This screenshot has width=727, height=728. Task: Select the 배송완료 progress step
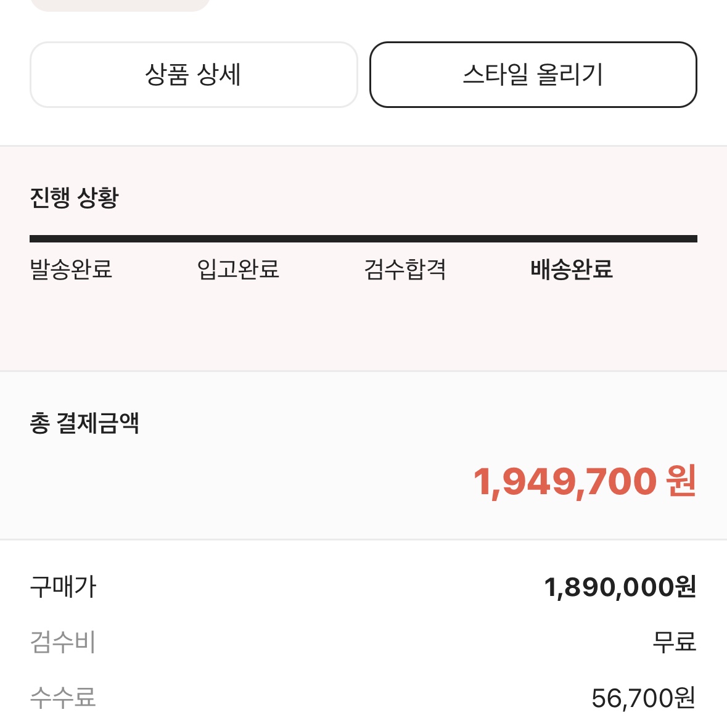click(572, 269)
